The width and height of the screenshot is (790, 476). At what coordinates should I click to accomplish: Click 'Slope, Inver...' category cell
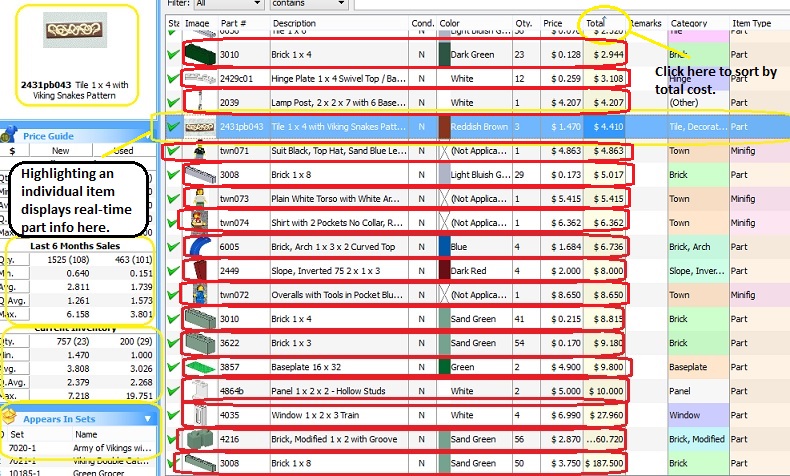[696, 270]
